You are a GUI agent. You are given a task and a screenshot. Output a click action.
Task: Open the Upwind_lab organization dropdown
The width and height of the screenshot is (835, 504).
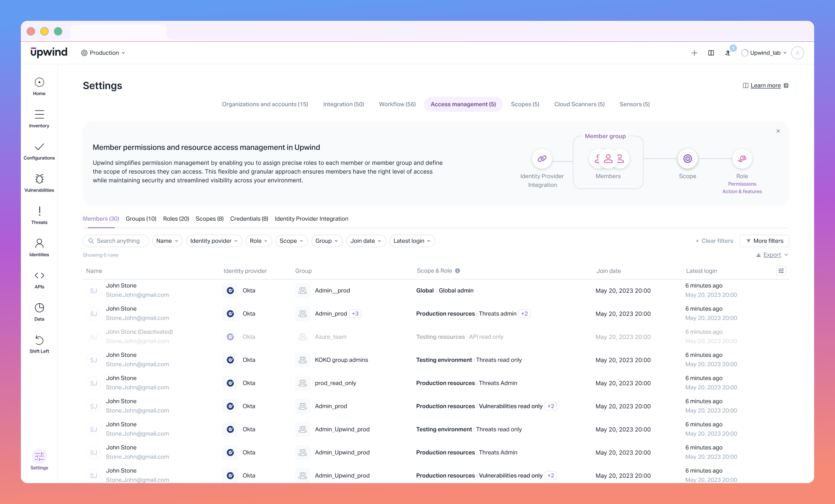764,53
